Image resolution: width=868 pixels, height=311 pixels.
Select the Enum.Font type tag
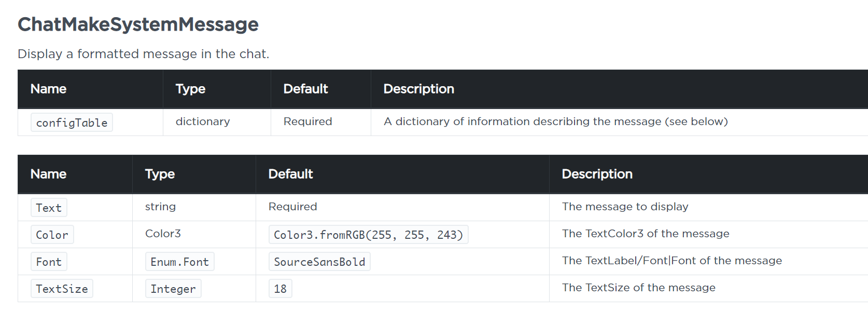[179, 262]
